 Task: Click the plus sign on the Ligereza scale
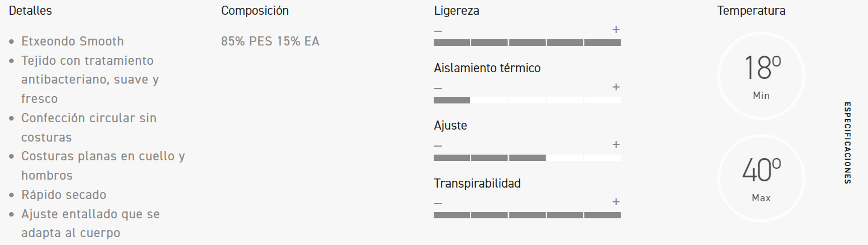(x=616, y=30)
